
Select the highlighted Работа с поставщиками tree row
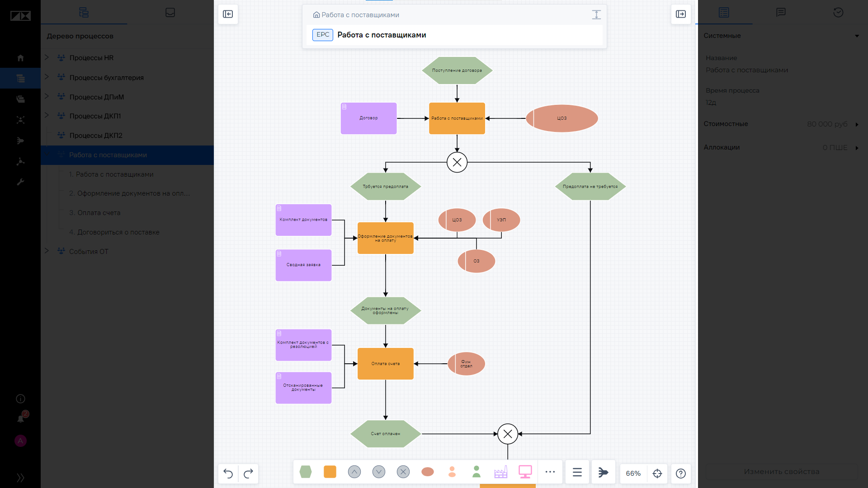point(127,155)
